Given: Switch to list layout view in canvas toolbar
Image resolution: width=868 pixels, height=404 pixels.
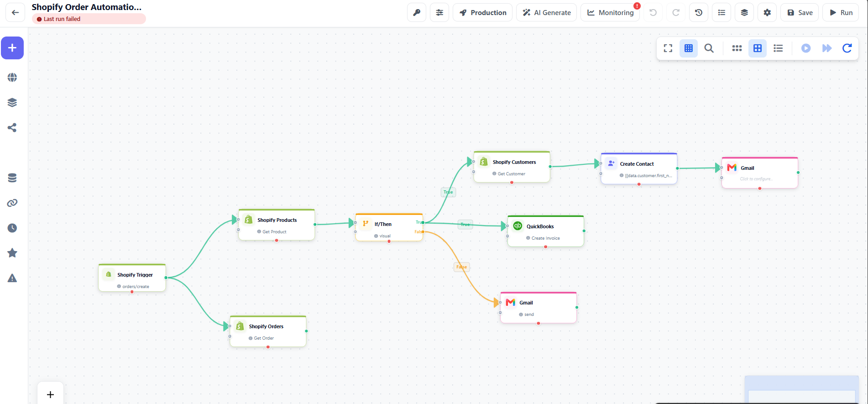Looking at the screenshot, I should click(778, 48).
